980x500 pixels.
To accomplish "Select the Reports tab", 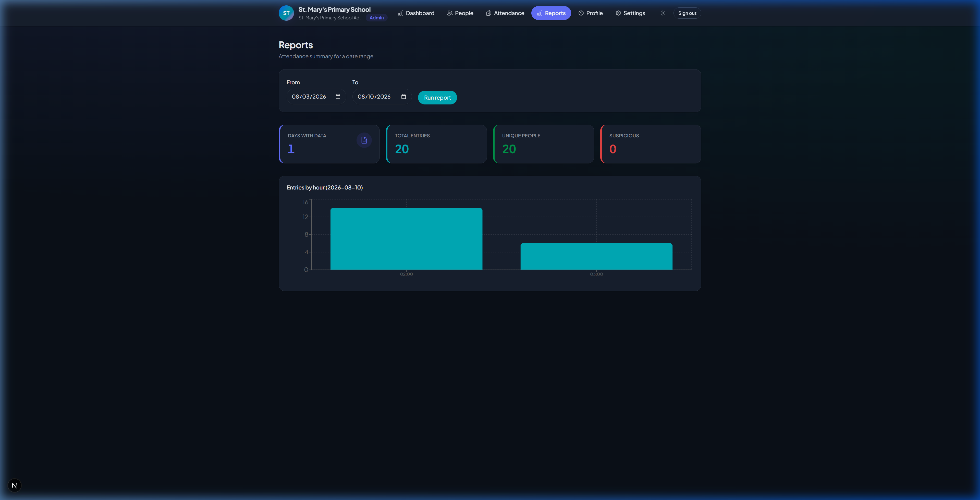I will (x=551, y=13).
